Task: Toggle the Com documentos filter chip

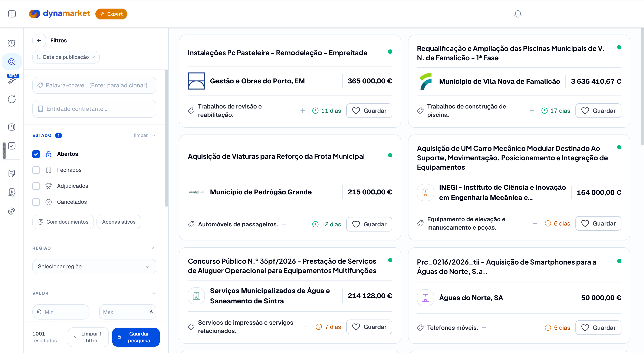Action: click(x=63, y=222)
